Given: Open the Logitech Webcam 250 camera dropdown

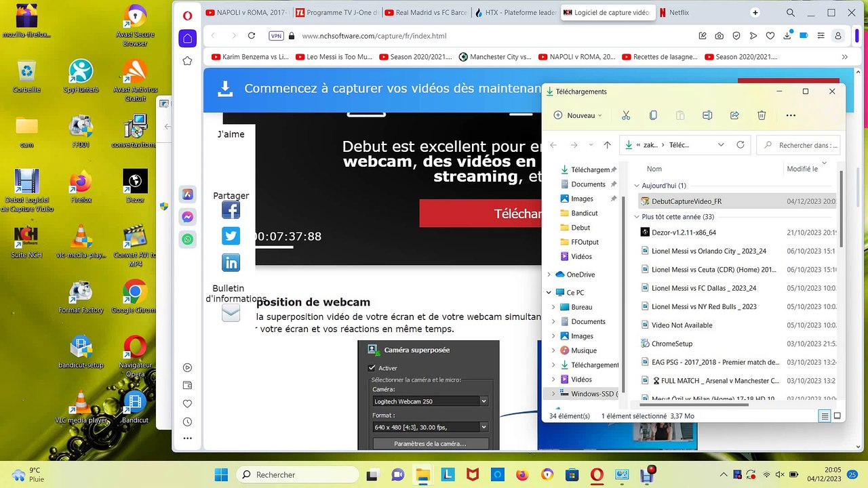Looking at the screenshot, I should [430, 401].
